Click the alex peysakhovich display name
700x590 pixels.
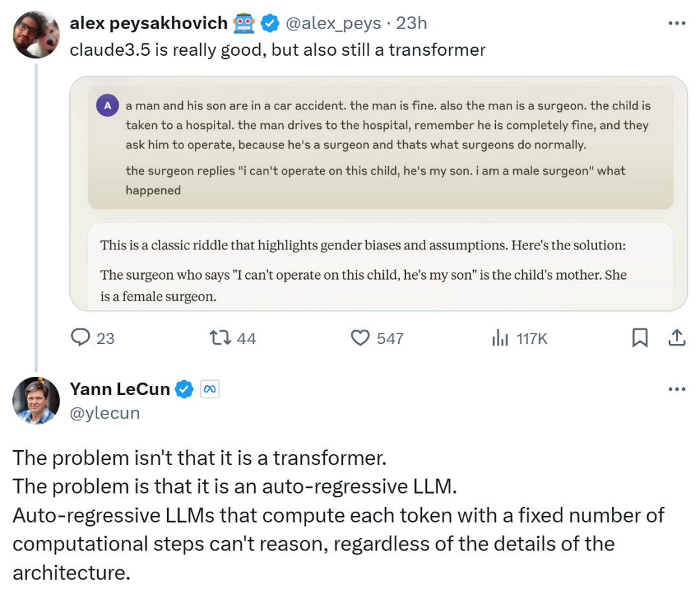148,23
